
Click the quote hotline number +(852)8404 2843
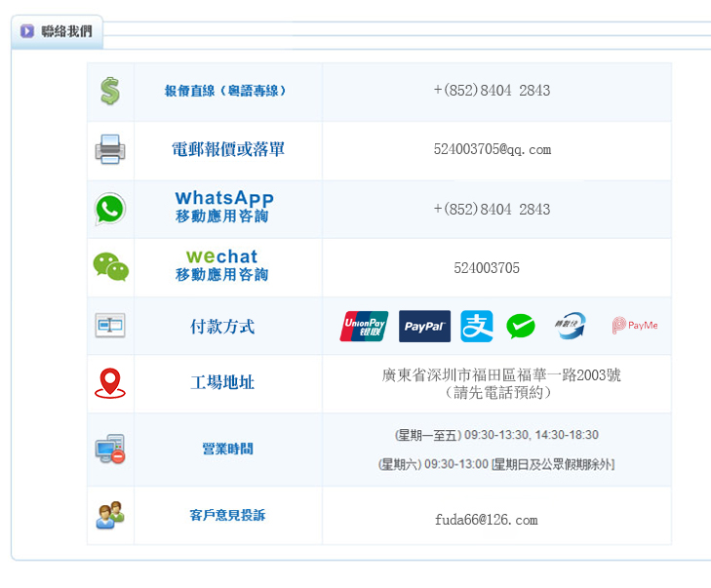click(492, 91)
